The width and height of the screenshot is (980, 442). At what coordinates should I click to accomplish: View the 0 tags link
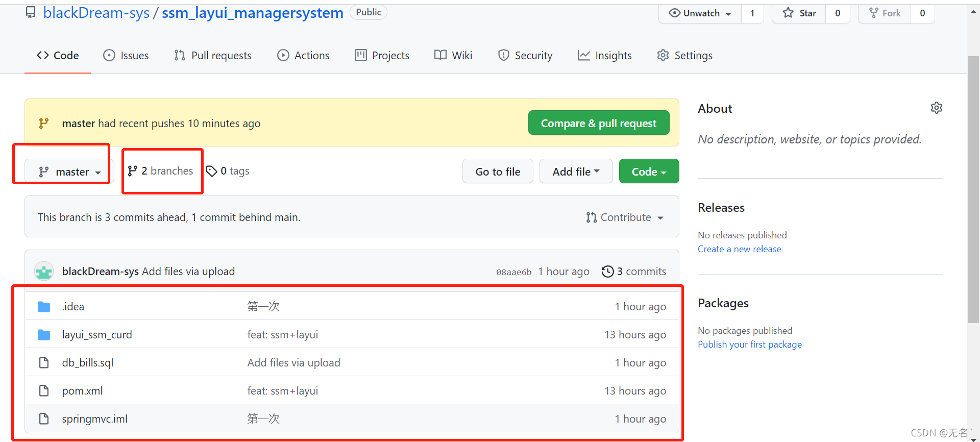click(x=228, y=171)
